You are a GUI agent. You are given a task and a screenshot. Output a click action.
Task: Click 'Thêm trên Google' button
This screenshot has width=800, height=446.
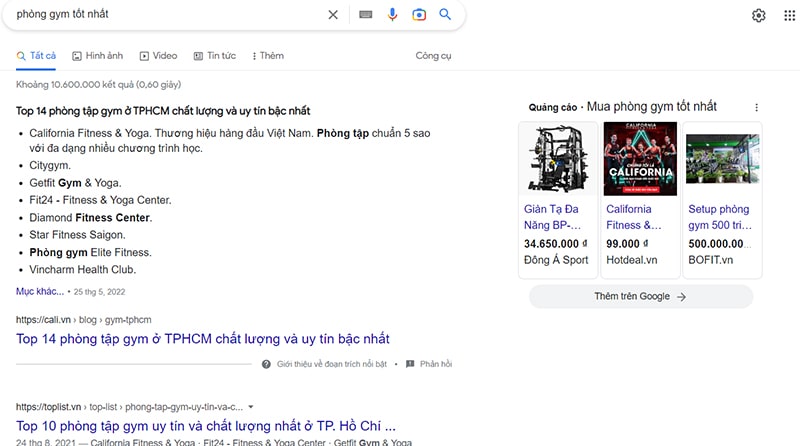(x=640, y=297)
